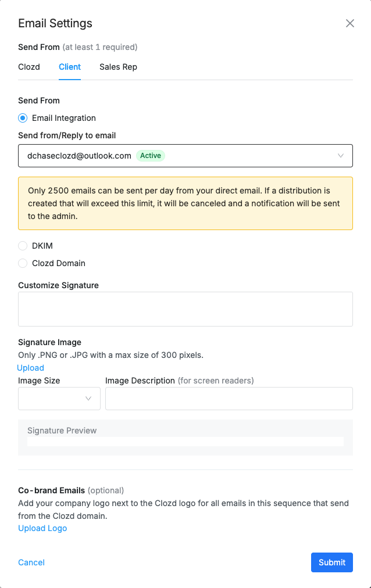Screen dimensions: 371x588
Task: Switch to the Clozd tab
Action: 29,67
